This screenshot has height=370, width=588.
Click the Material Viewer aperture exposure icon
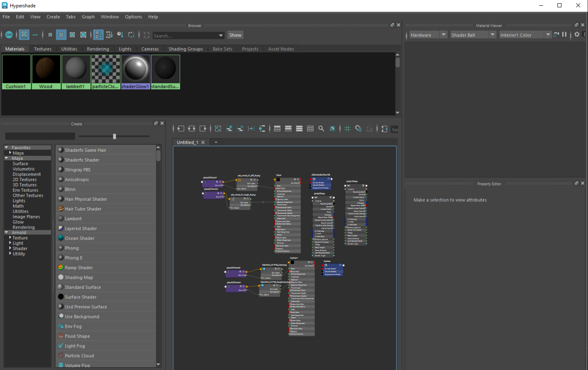click(577, 35)
